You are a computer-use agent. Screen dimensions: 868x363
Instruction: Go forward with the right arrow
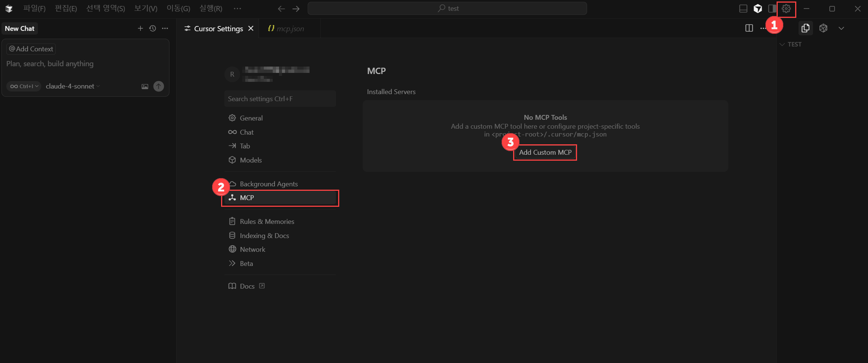tap(296, 9)
